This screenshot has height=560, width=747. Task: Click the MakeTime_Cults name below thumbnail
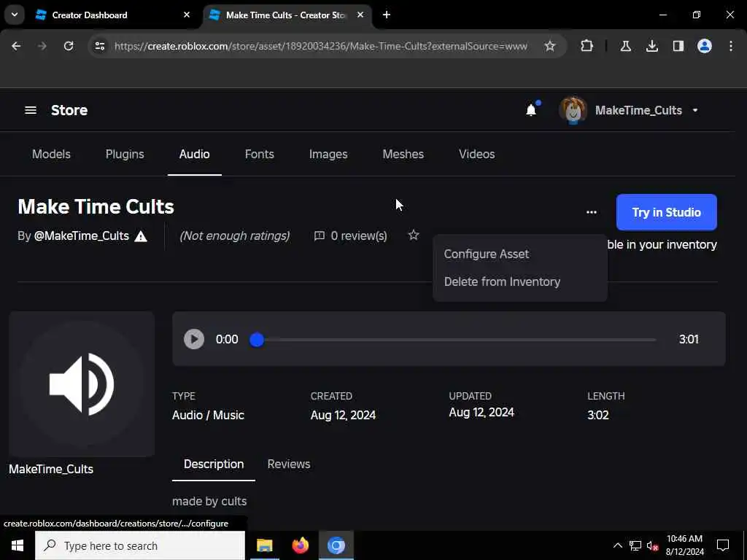(x=51, y=469)
